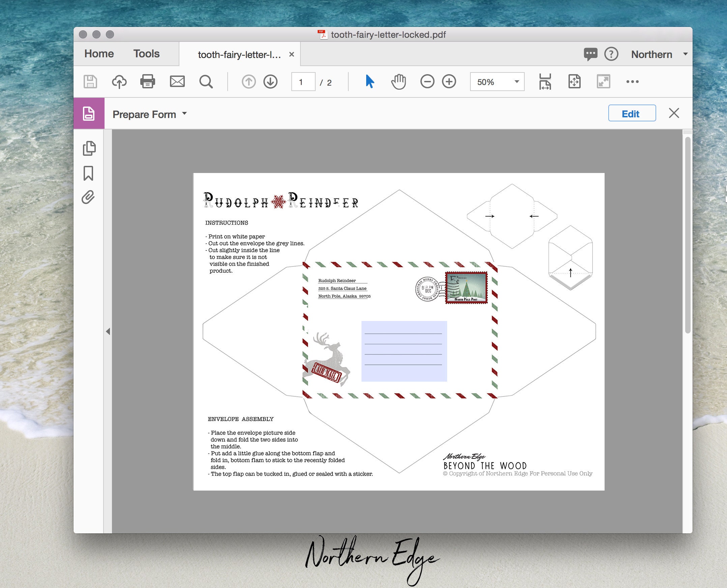Open Bookmarks panel icon
Screen dimensions: 727x588
(88, 173)
